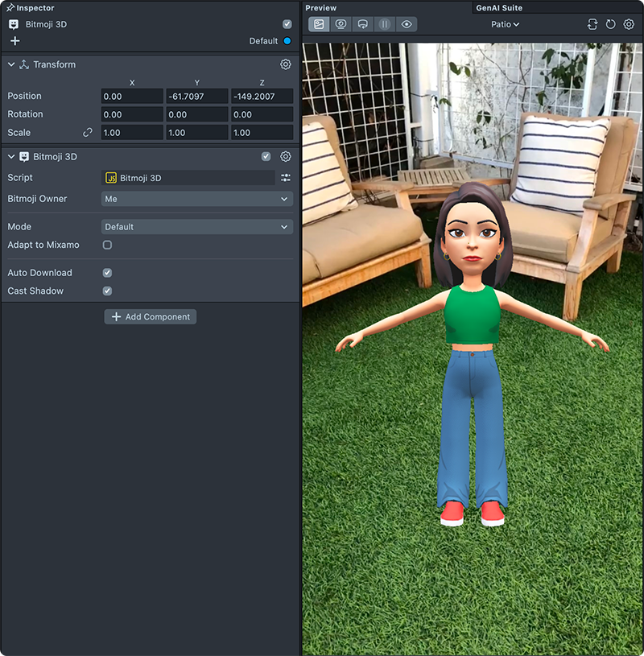Image resolution: width=644 pixels, height=656 pixels.
Task: Click the send-to-device preview icon
Action: (362, 24)
